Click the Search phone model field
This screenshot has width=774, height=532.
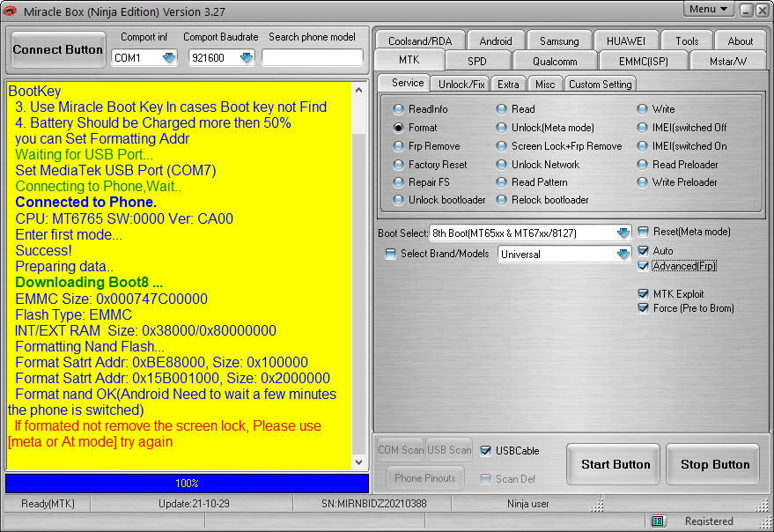click(x=313, y=58)
